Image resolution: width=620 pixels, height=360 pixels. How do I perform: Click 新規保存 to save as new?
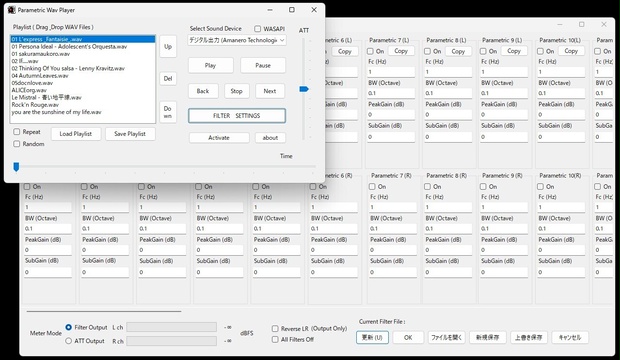pos(488,337)
